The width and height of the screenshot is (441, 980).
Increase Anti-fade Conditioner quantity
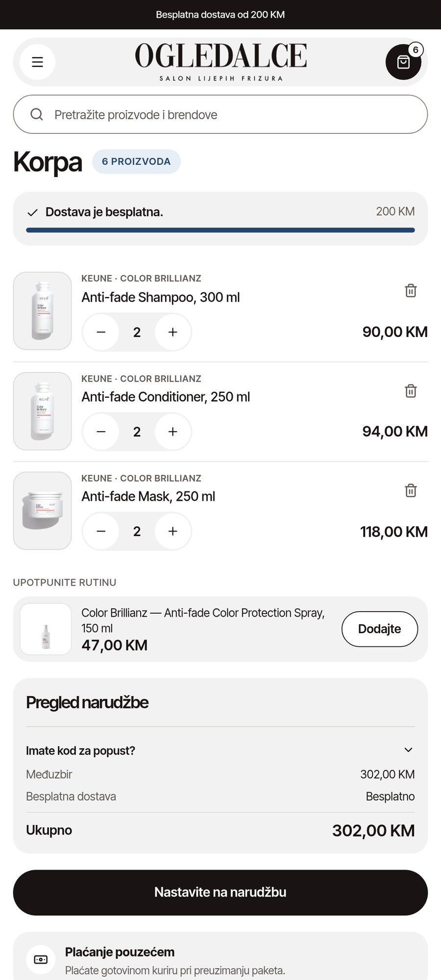pyautogui.click(x=172, y=432)
